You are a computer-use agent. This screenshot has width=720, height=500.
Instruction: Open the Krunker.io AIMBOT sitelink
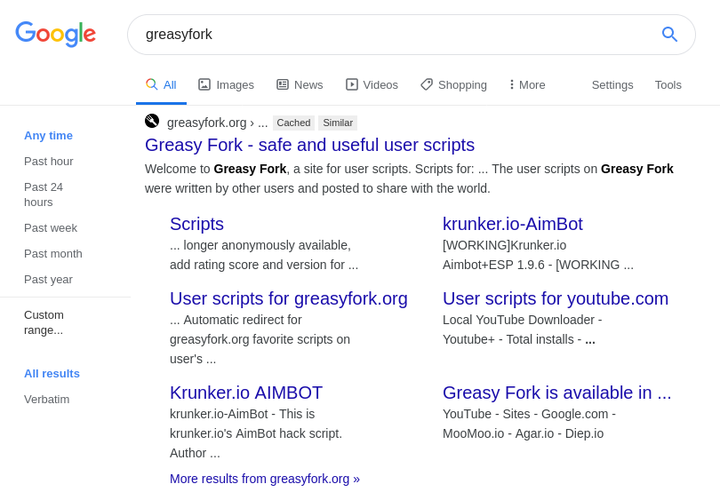pyautogui.click(x=246, y=393)
